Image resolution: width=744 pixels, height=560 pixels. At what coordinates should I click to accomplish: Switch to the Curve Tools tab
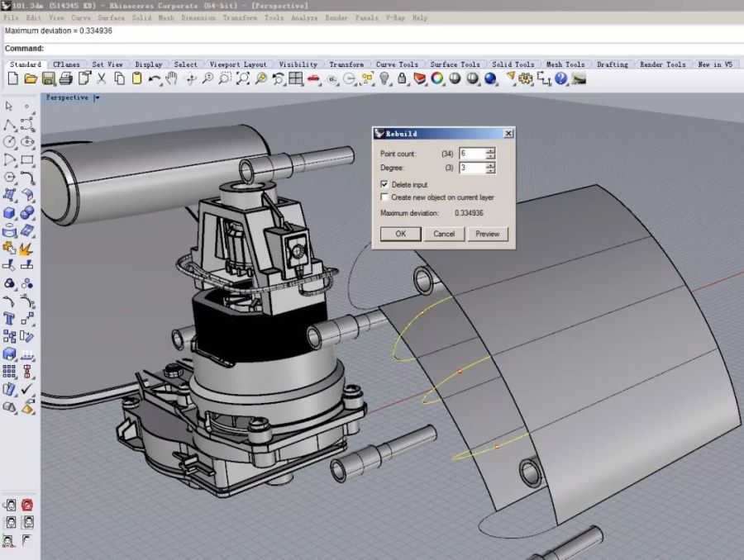click(397, 64)
